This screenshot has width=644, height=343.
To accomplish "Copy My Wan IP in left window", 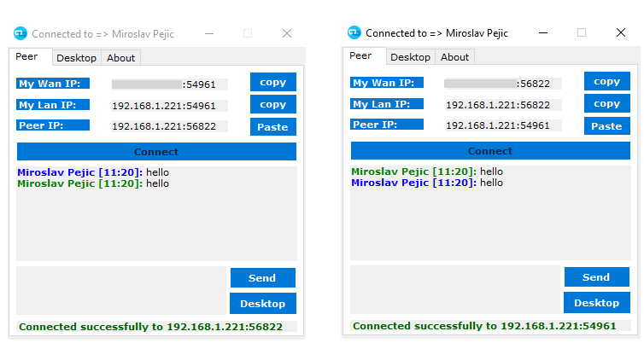I will pyautogui.click(x=273, y=82).
